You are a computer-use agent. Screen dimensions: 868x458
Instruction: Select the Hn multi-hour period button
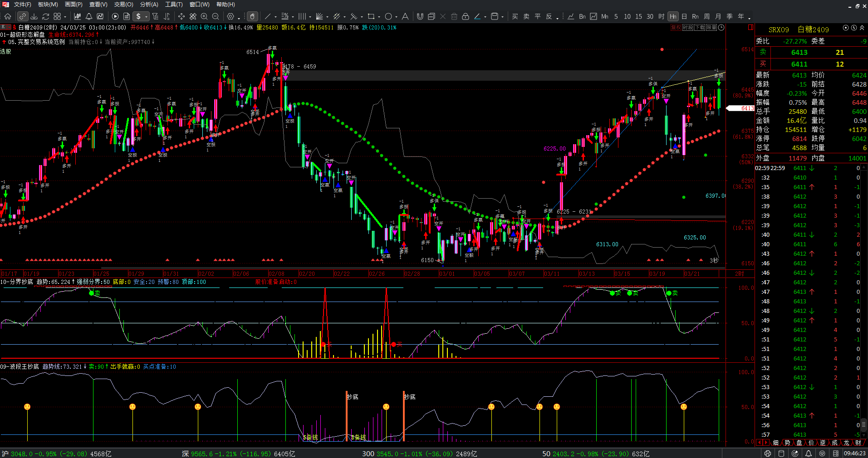coord(673,16)
